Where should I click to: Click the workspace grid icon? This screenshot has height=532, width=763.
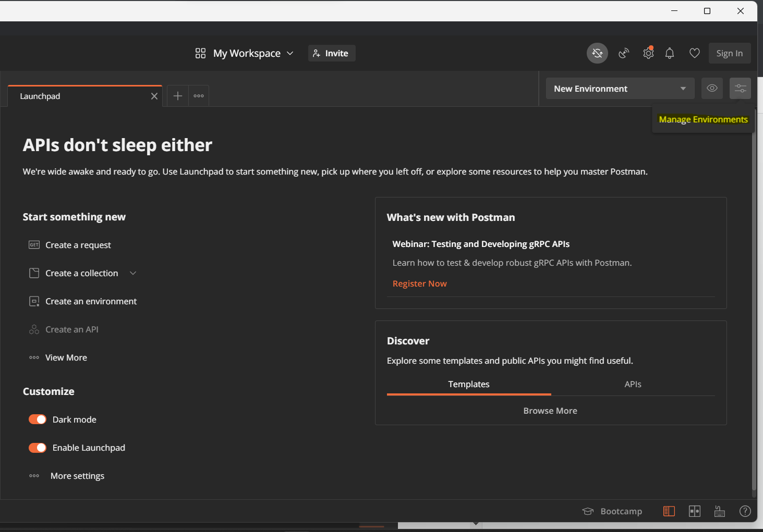(x=200, y=53)
